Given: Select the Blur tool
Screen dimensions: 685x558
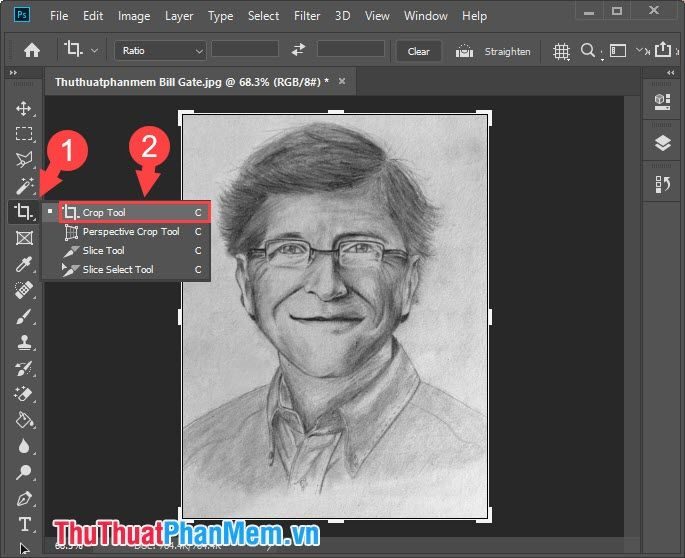Looking at the screenshot, I should point(24,446).
